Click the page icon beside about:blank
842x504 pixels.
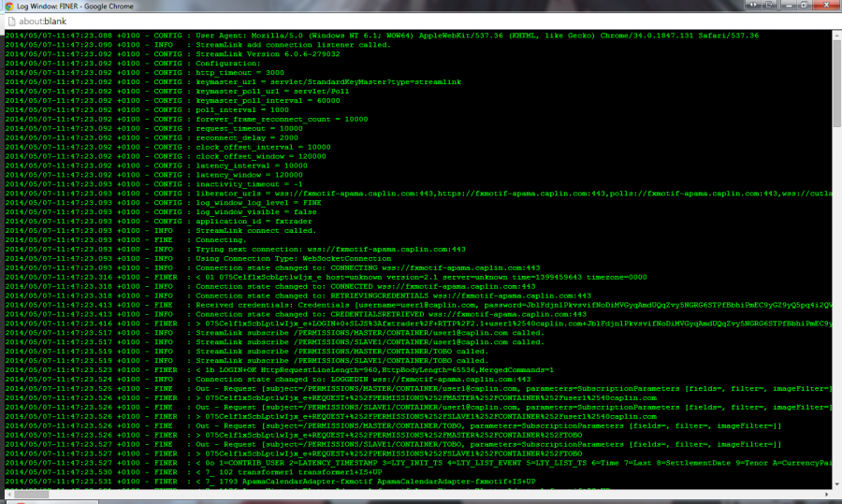pyautogui.click(x=11, y=22)
